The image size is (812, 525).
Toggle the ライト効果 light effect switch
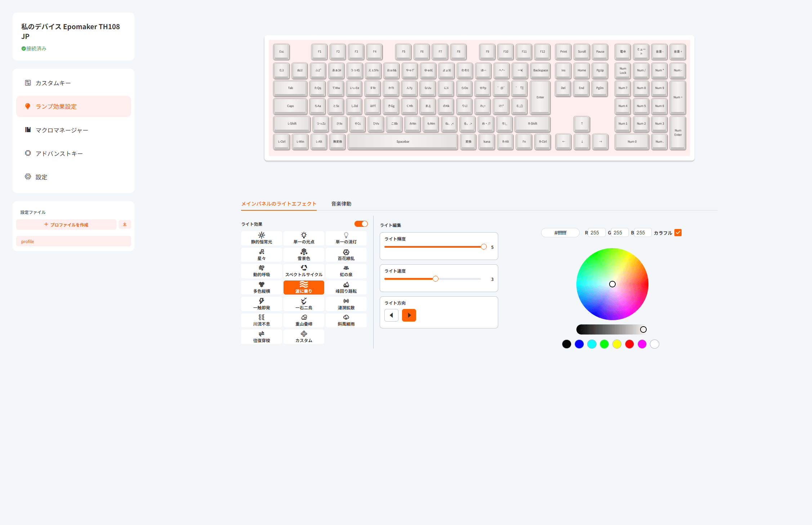(361, 224)
